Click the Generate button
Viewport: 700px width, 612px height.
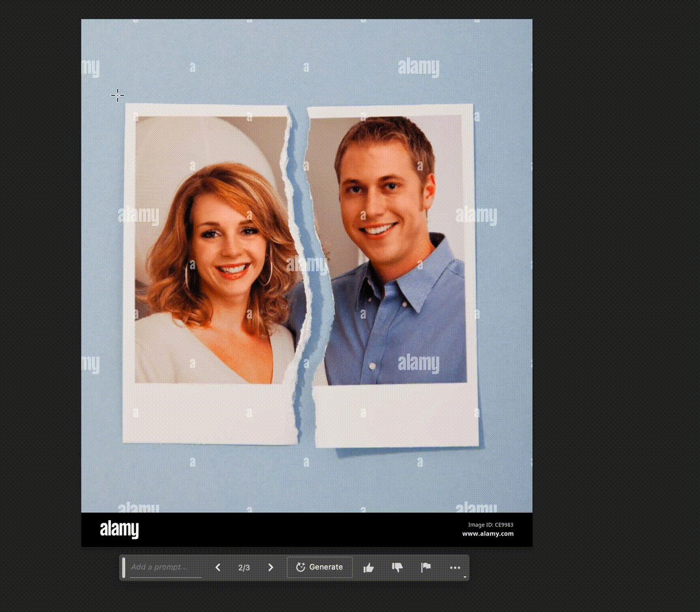[x=319, y=567]
